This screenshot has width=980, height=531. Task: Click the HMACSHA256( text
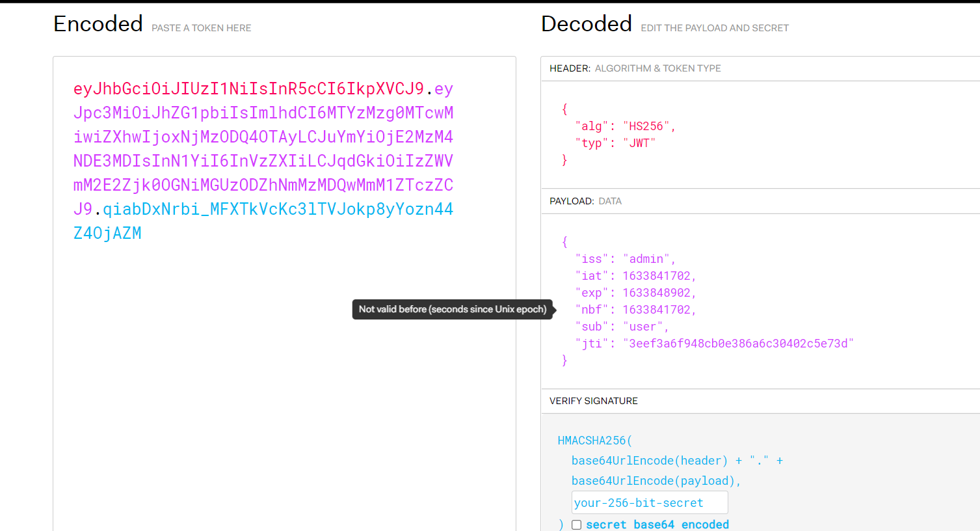pyautogui.click(x=594, y=441)
